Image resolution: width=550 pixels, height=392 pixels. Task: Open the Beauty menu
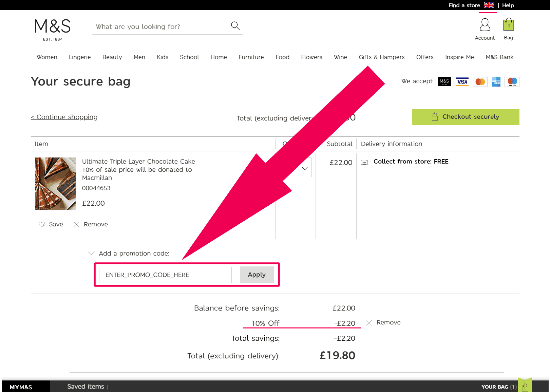(112, 57)
